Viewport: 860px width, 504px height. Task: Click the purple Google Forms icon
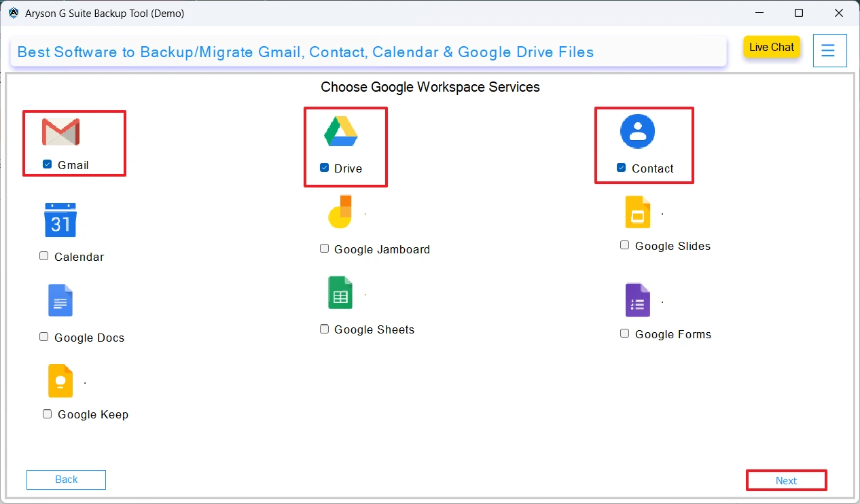(x=637, y=300)
